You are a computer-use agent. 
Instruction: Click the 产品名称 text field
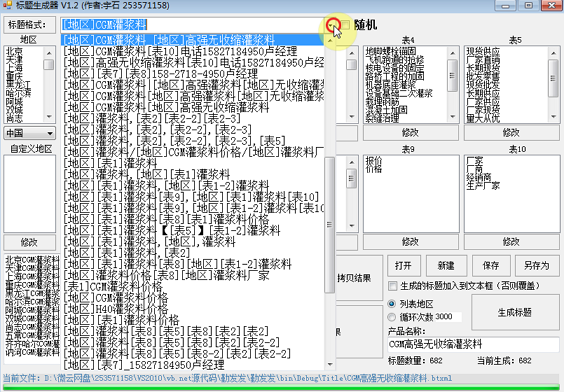pyautogui.click(x=473, y=345)
